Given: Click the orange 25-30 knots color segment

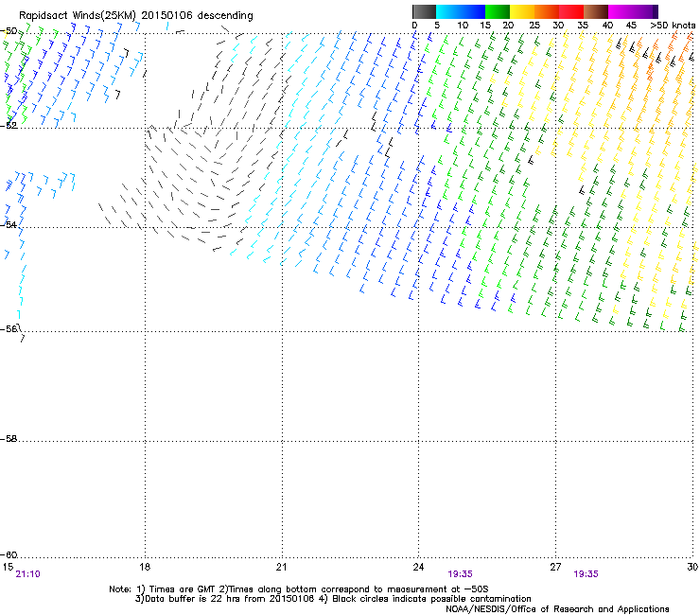Looking at the screenshot, I should click(x=547, y=11).
